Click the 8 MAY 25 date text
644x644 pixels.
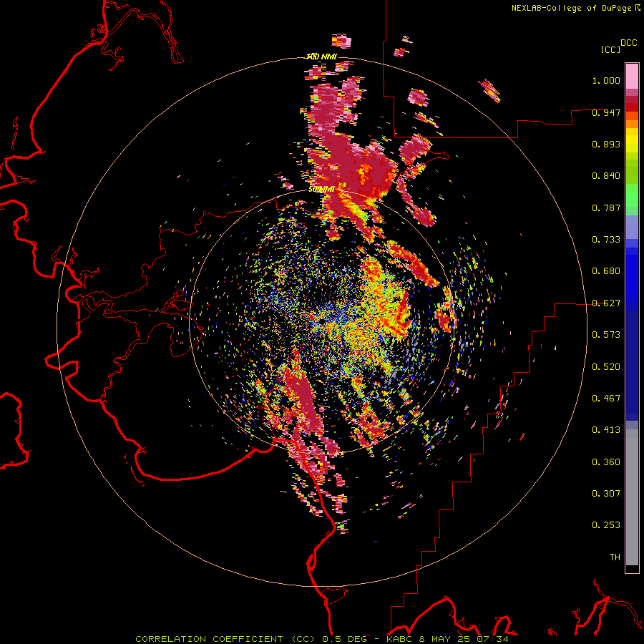pos(445,639)
